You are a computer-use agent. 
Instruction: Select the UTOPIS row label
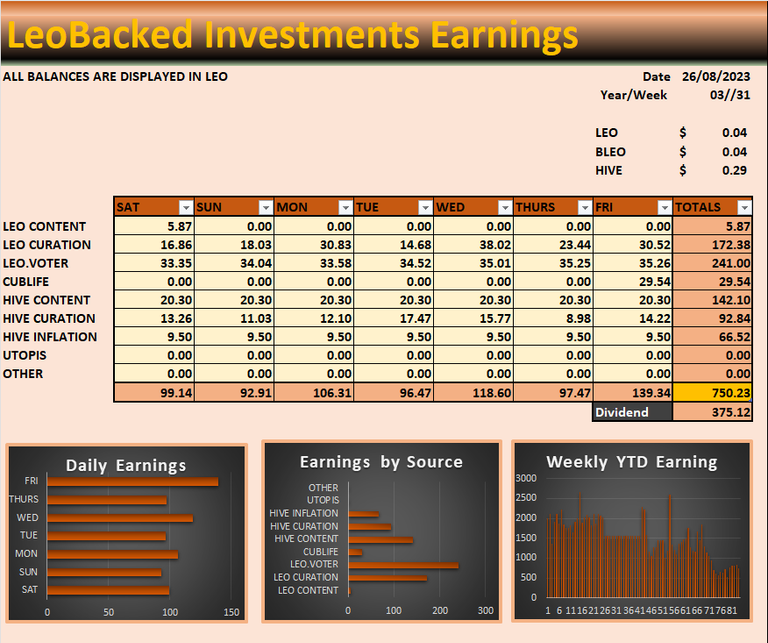(x=24, y=356)
